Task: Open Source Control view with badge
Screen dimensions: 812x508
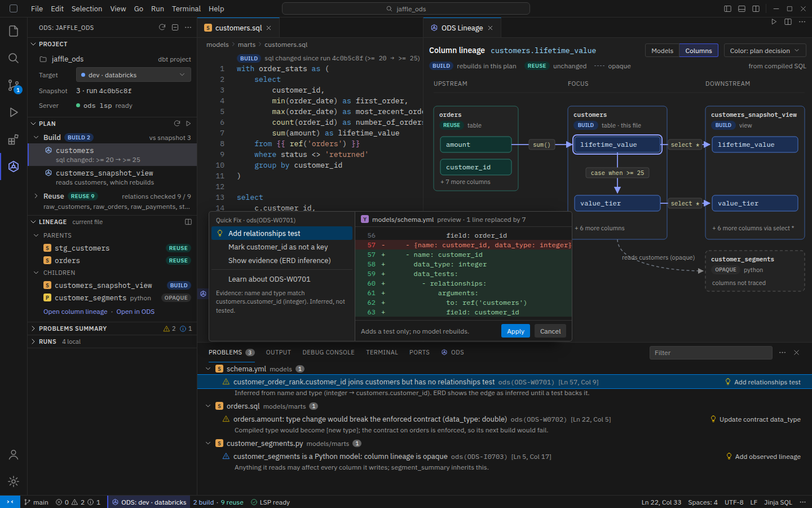Action: tap(14, 85)
